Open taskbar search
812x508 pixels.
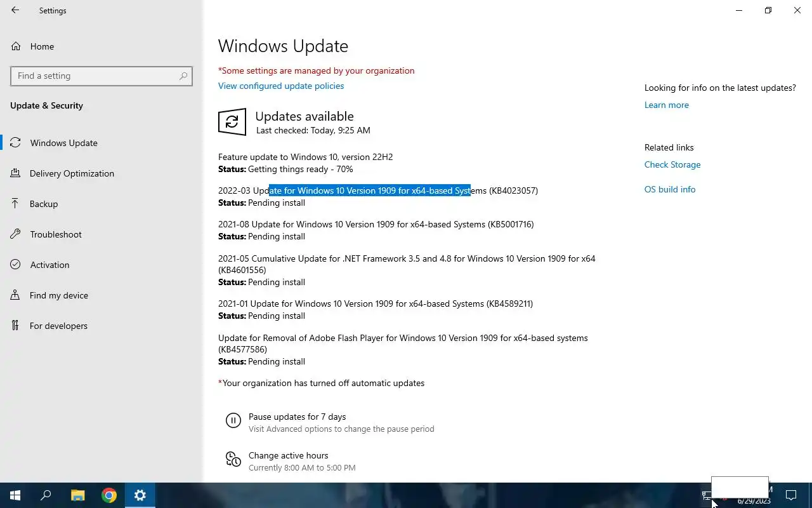[46, 495]
